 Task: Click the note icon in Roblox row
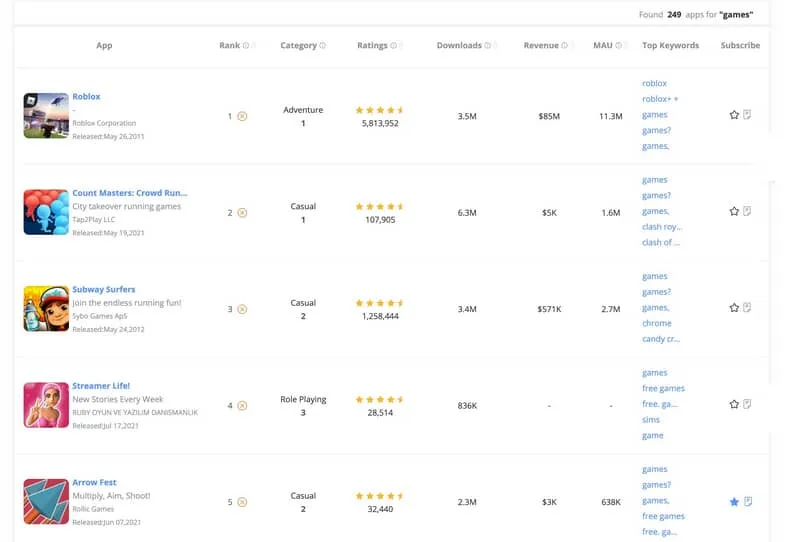(x=747, y=115)
